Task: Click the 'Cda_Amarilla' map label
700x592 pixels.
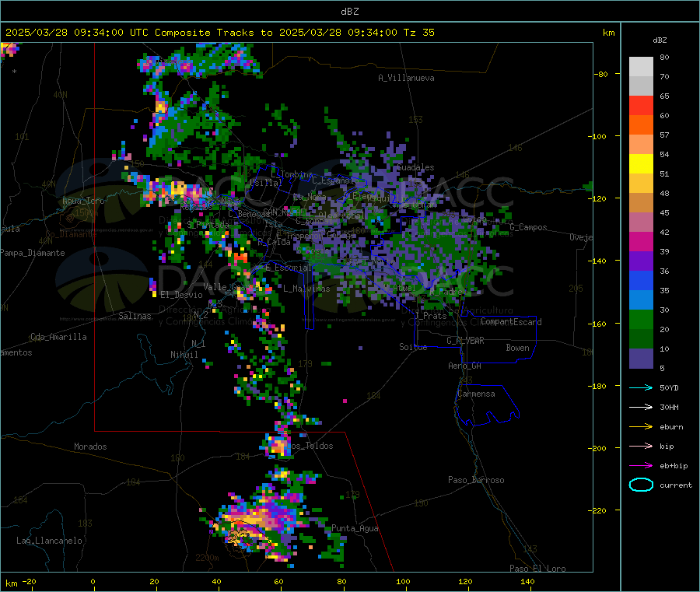Action: coord(58,337)
